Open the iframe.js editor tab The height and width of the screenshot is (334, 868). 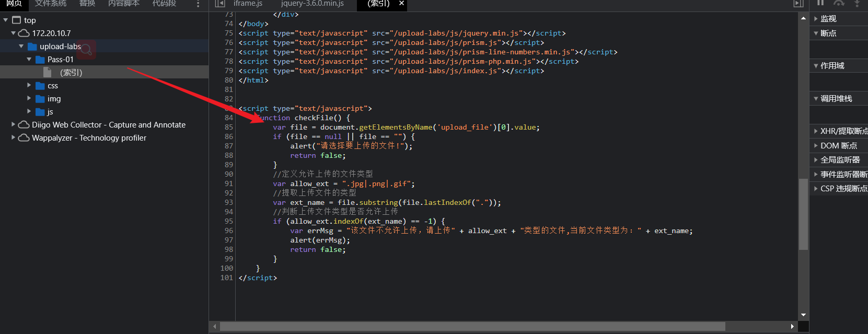tap(248, 3)
